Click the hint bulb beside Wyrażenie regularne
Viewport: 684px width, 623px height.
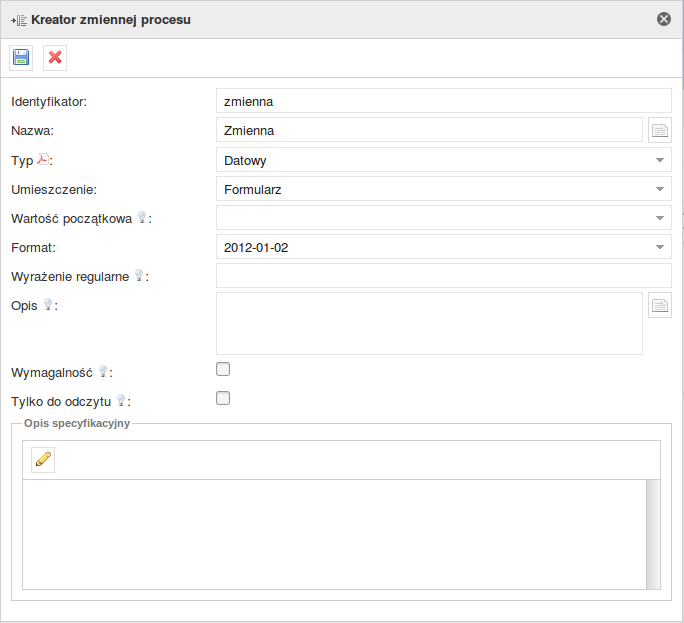pos(139,275)
